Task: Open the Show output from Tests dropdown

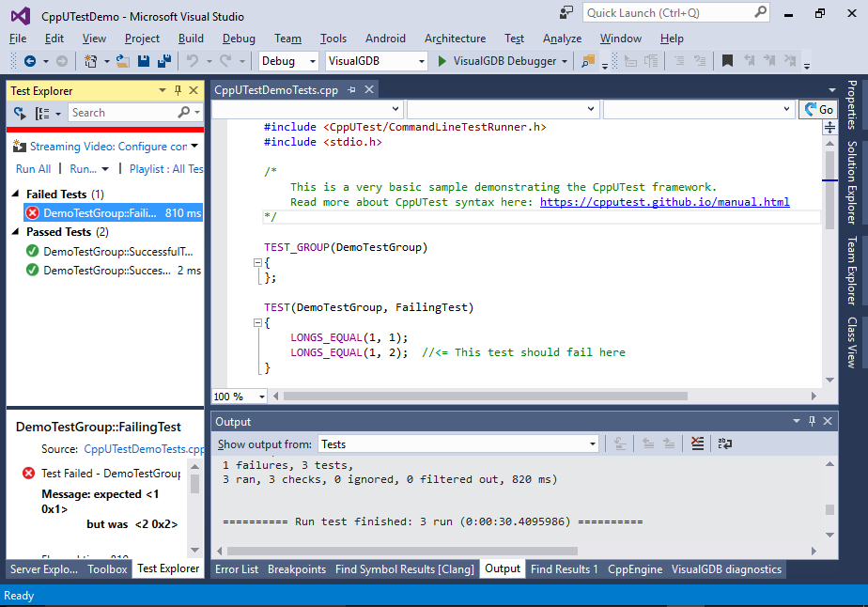Action: [x=593, y=444]
